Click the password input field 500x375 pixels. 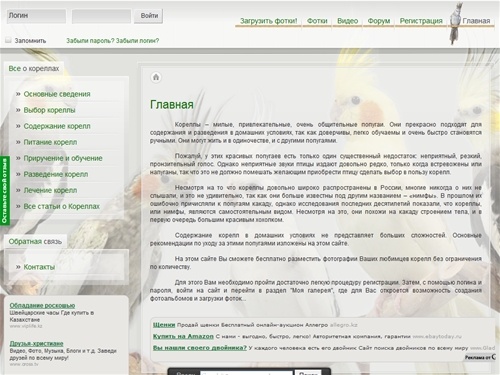coord(101,16)
